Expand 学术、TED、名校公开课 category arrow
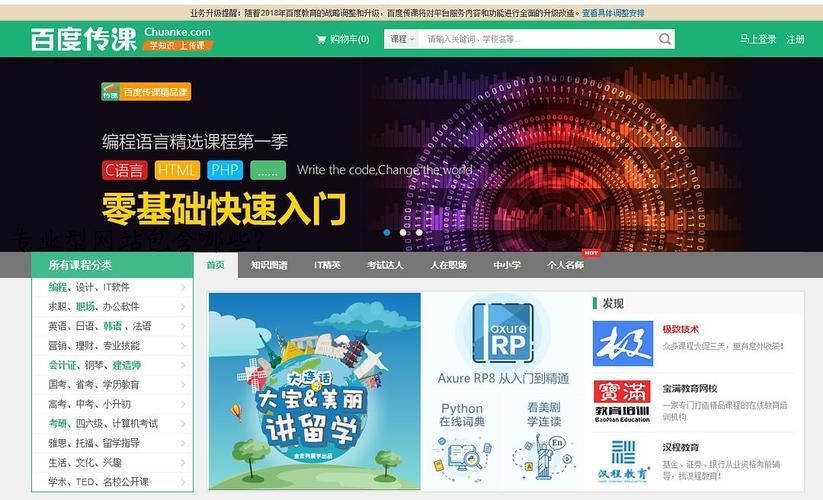The height and width of the screenshot is (500, 823). [183, 482]
